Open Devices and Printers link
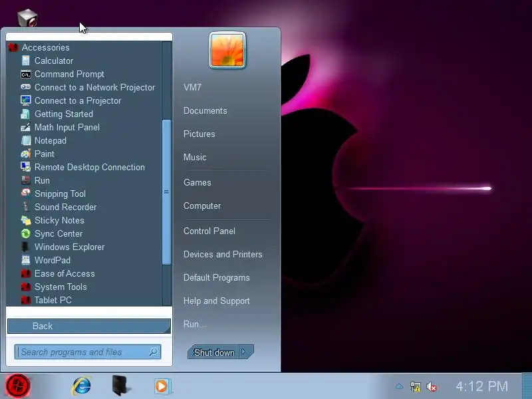The width and height of the screenshot is (532, 399). 223,255
